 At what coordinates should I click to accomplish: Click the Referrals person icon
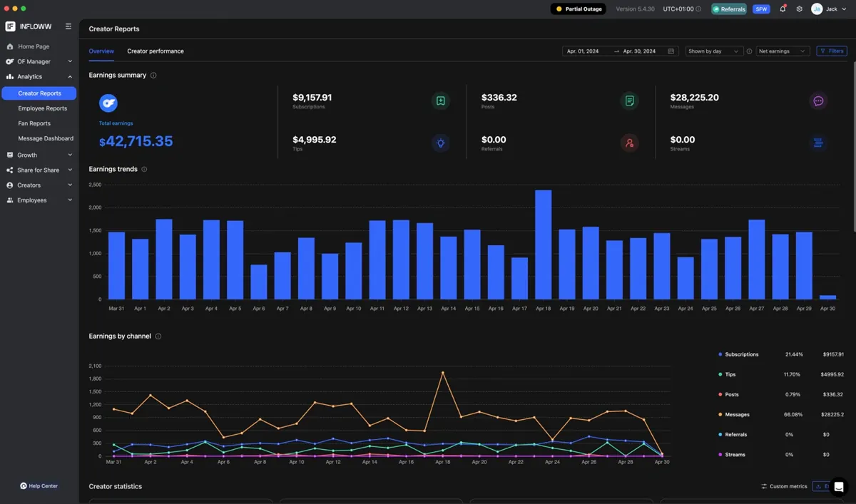click(629, 143)
